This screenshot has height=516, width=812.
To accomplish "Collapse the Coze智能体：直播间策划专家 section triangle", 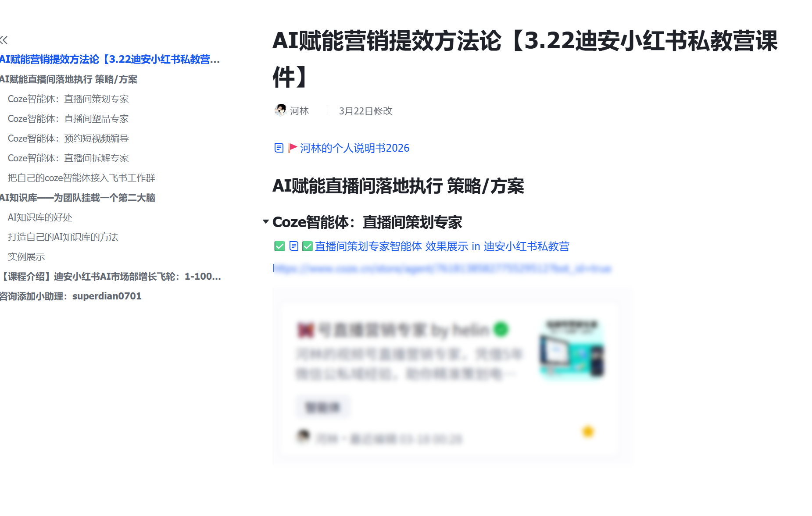I will click(266, 222).
